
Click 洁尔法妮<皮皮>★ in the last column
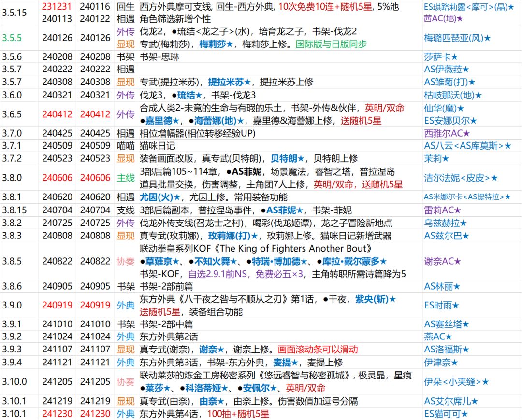(461, 178)
